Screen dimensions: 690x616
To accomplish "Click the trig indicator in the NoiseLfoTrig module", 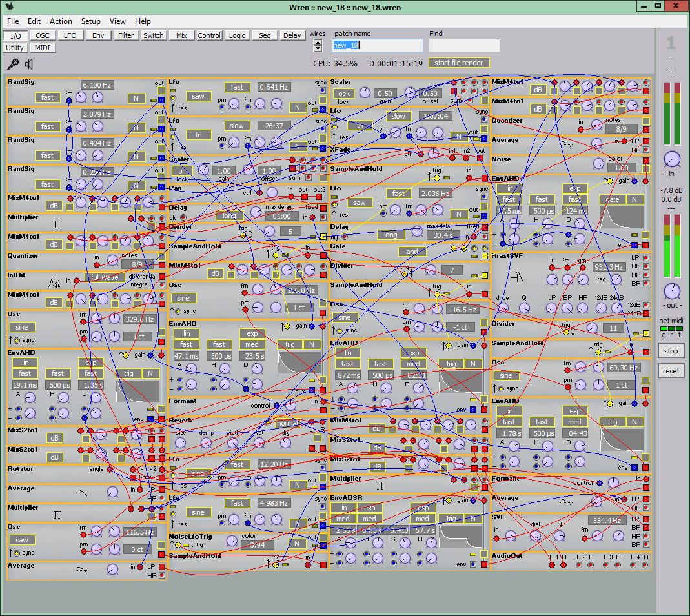I will 187,545.
